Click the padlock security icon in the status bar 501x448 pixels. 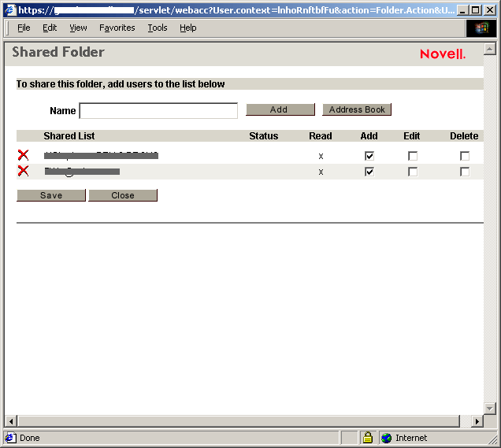(x=367, y=438)
